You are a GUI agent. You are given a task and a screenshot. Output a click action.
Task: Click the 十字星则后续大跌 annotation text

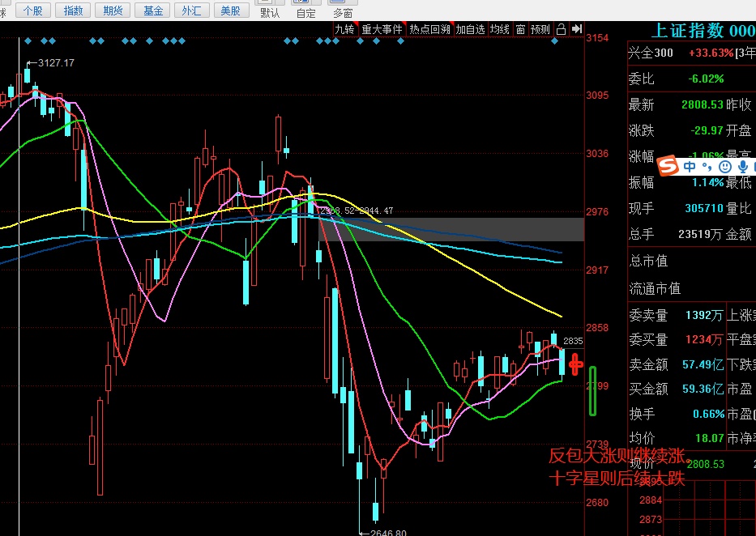point(617,479)
